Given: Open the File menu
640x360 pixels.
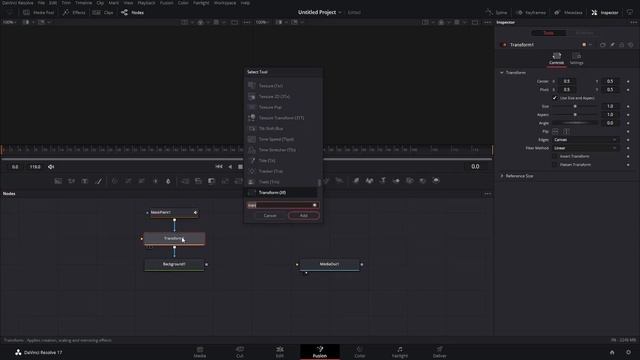Looking at the screenshot, I should [41, 3].
